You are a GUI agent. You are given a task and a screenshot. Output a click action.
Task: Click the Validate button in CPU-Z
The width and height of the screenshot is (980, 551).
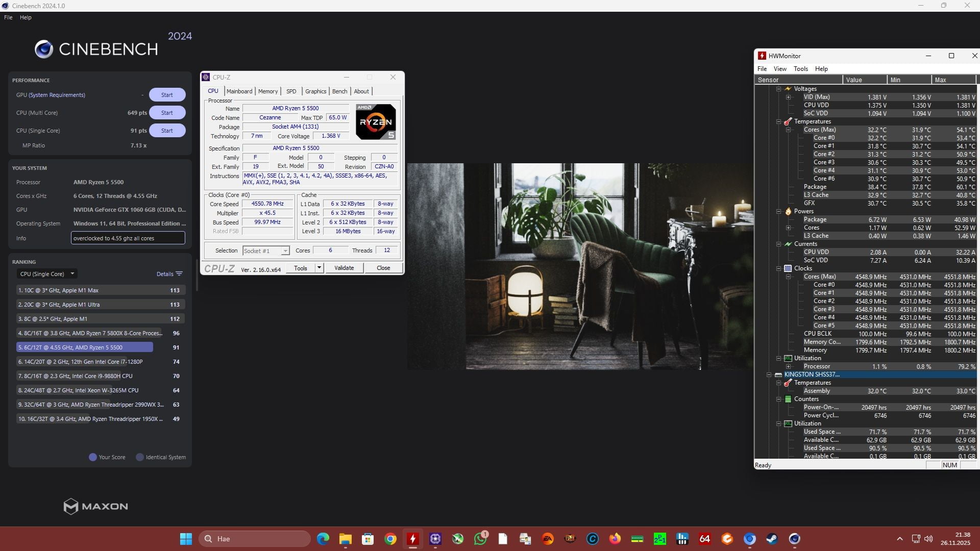344,268
